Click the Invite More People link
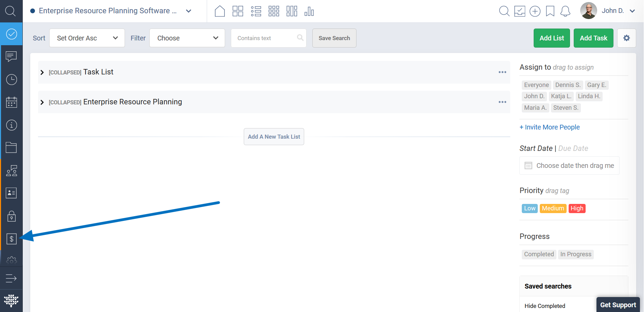The image size is (644, 312). [549, 127]
